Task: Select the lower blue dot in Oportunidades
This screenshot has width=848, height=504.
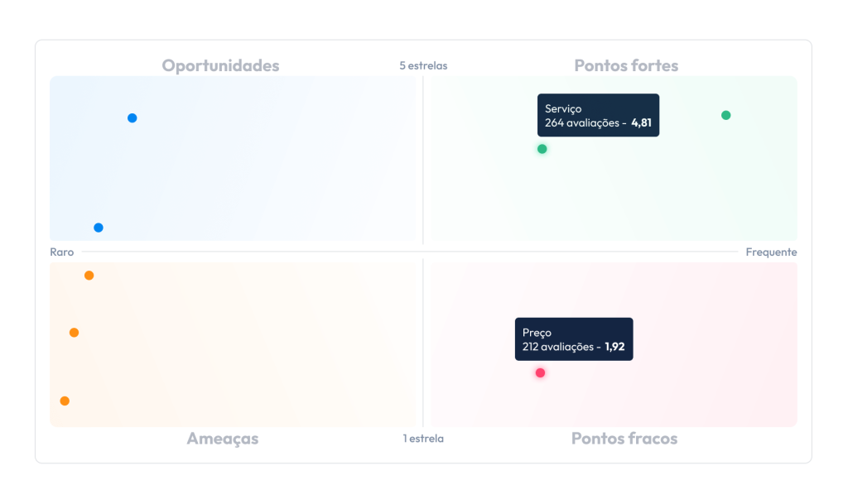Action: point(99,228)
